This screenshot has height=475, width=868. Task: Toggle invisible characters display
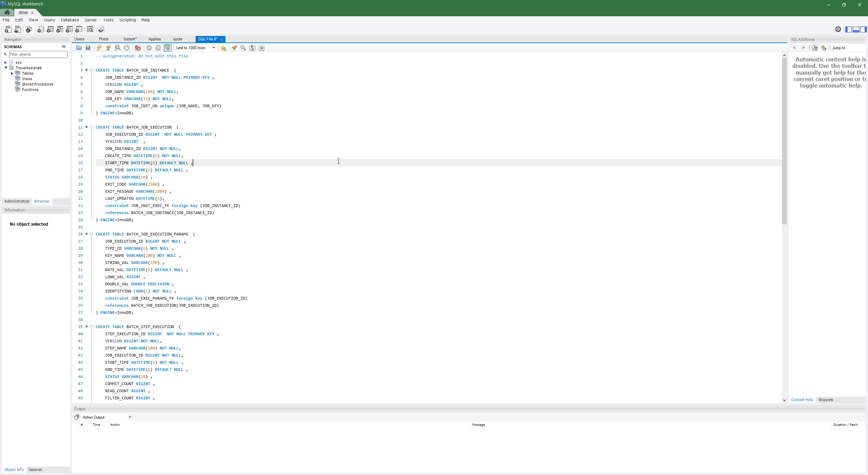point(252,48)
